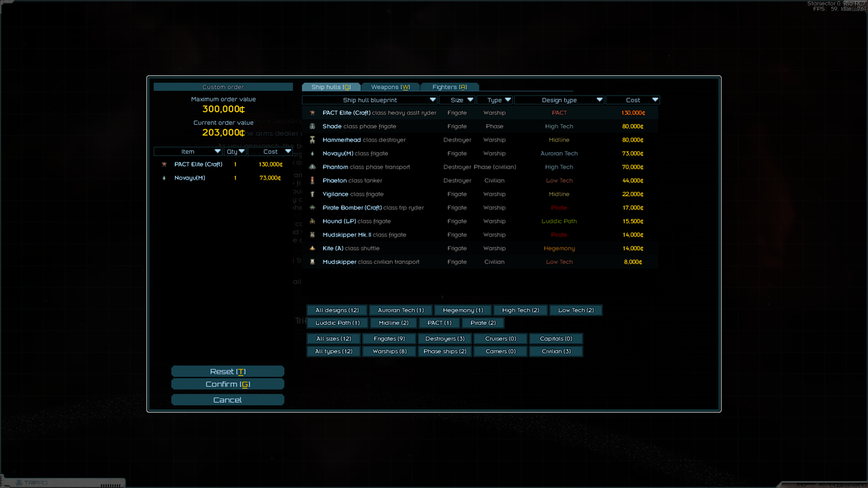The image size is (868, 488).
Task: Sort blueprint list by Cost column
Action: pos(633,100)
